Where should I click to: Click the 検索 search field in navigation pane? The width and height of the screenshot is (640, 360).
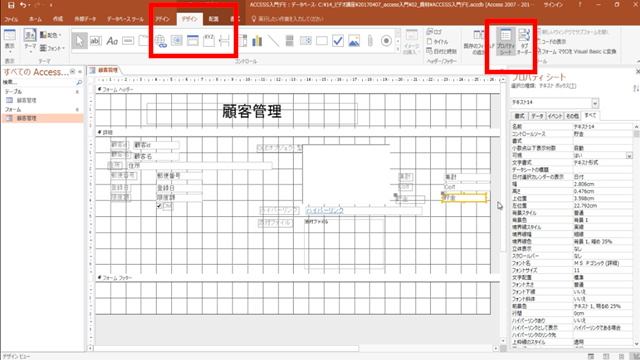click(39, 82)
